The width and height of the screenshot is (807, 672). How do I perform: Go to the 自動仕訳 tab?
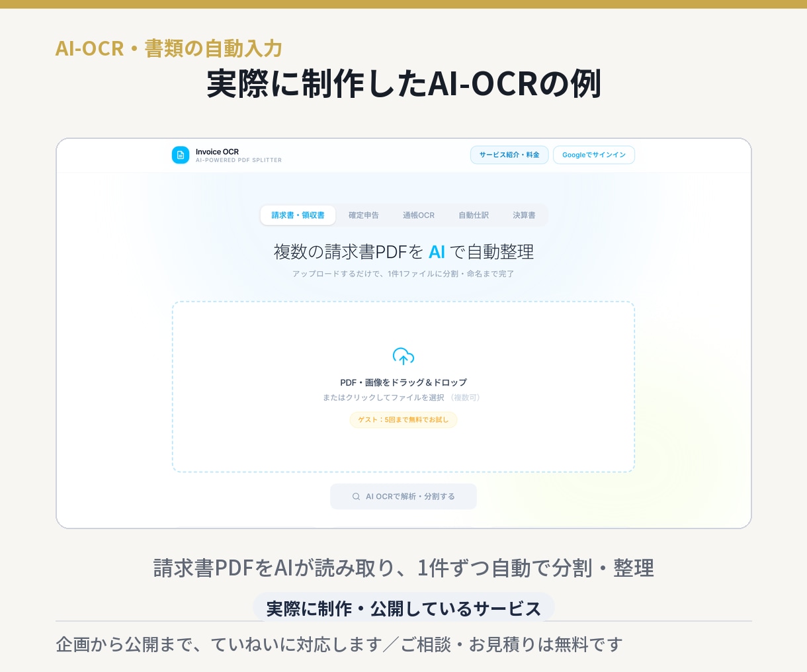click(x=474, y=215)
